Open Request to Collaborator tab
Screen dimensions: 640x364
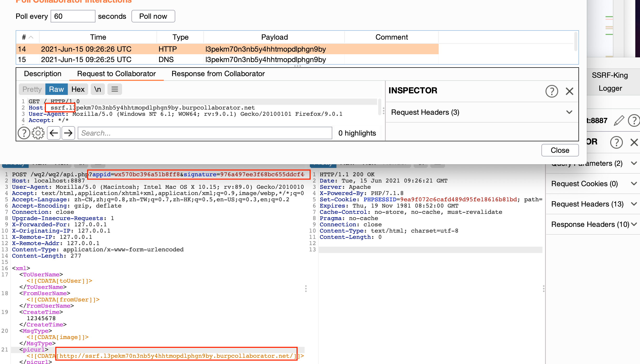[x=116, y=74]
